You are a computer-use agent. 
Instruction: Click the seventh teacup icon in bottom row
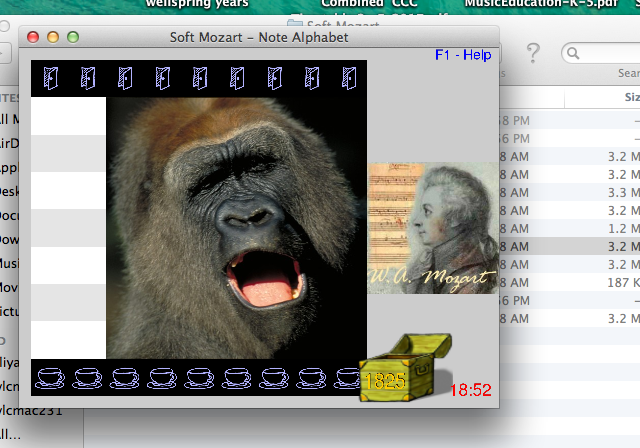[274, 378]
